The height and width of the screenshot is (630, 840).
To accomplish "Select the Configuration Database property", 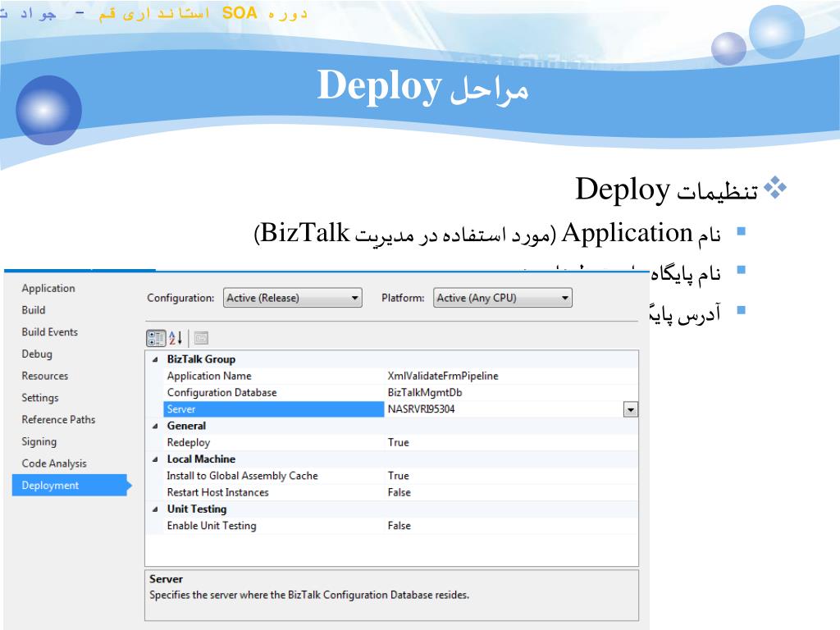I will [273, 393].
